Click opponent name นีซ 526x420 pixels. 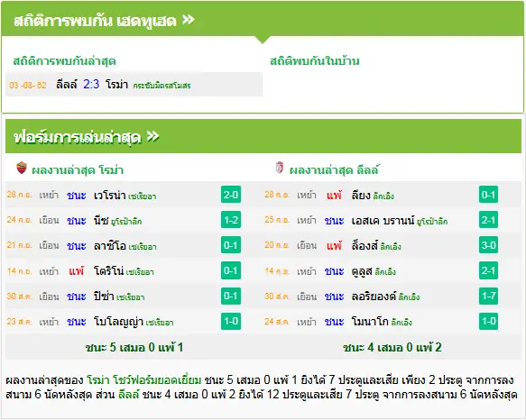coord(101,221)
